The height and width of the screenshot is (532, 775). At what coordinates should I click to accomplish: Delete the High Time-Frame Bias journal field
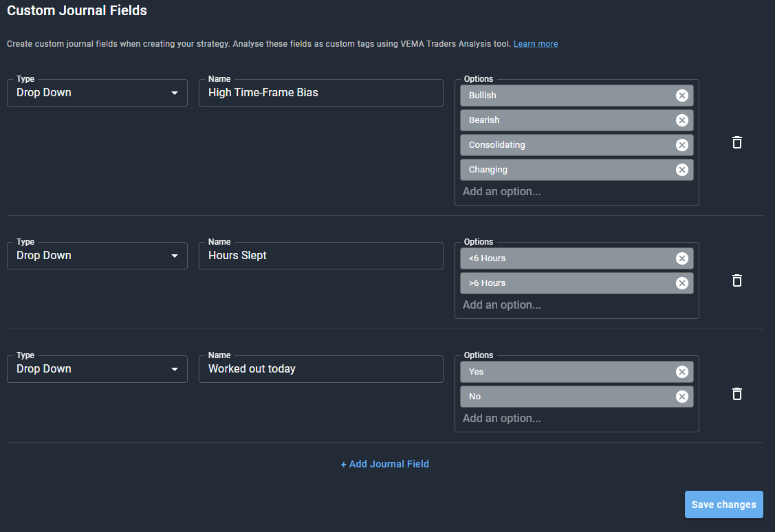tap(737, 142)
